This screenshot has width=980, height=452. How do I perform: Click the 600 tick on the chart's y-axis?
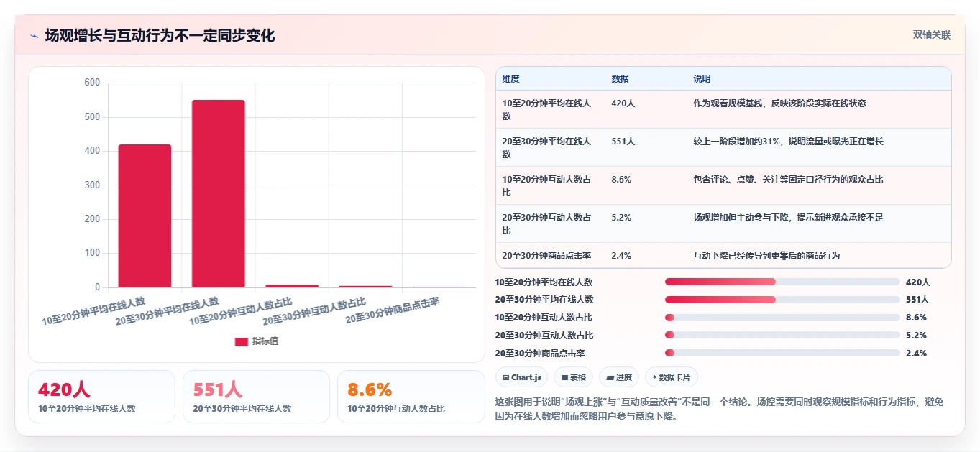pyautogui.click(x=92, y=83)
